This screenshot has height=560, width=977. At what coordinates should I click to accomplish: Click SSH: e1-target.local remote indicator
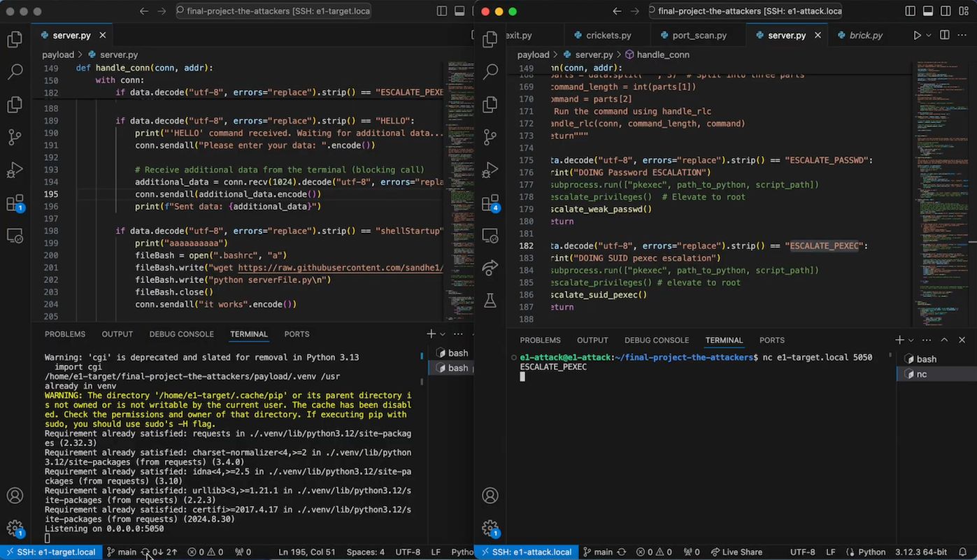click(50, 552)
